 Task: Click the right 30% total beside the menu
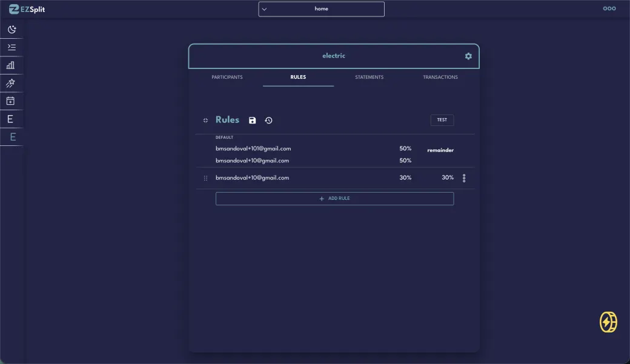point(448,177)
